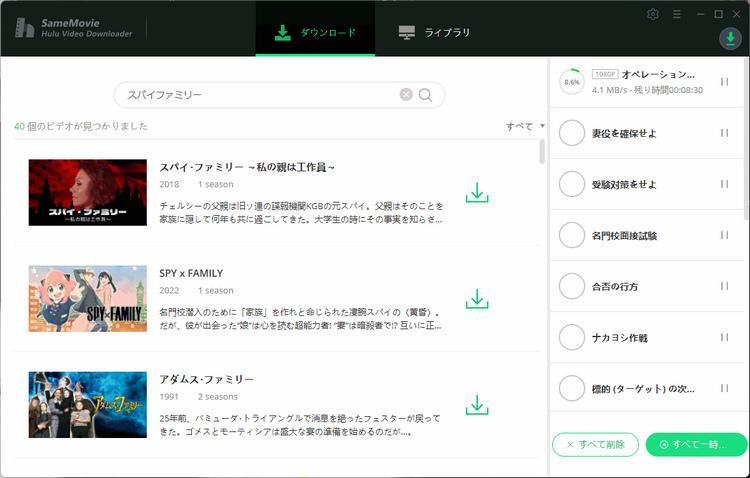Screen dimensions: 750x478
Task: Switch to the ライブラリ tab
Action: (x=434, y=33)
